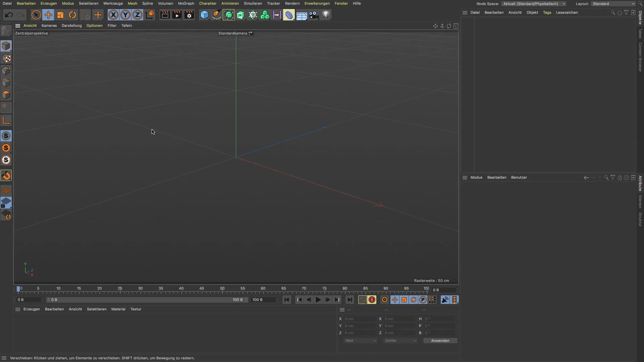644x362 pixels.
Task: Open the MoGraph cloner icon
Action: point(265,15)
